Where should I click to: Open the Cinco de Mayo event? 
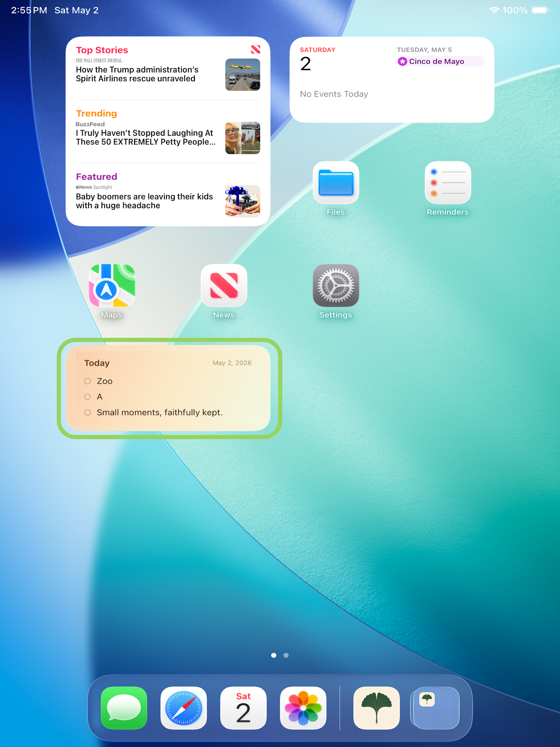tap(440, 61)
